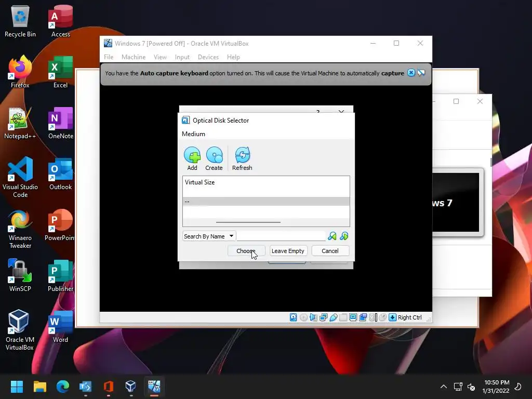Select the Outlook desktop icon

61,174
